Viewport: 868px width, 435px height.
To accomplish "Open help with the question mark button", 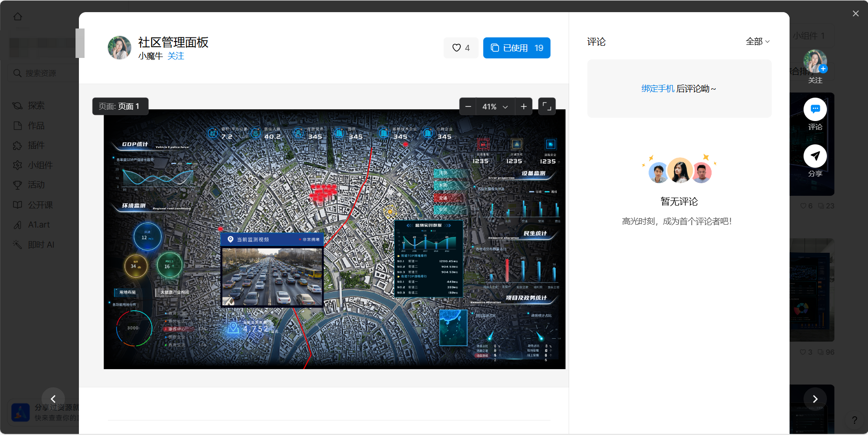I will (854, 420).
